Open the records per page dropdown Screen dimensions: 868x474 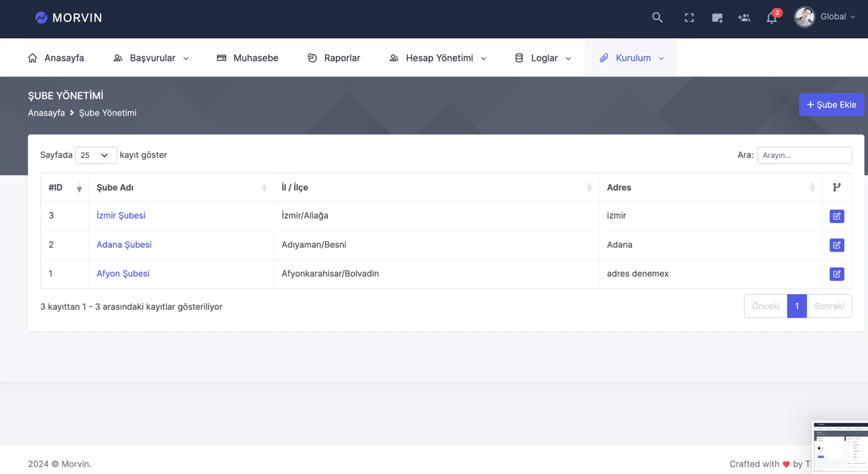click(x=95, y=155)
